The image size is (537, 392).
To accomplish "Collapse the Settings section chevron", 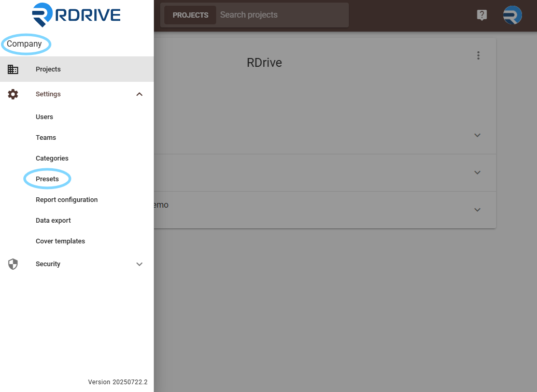I will tap(139, 94).
